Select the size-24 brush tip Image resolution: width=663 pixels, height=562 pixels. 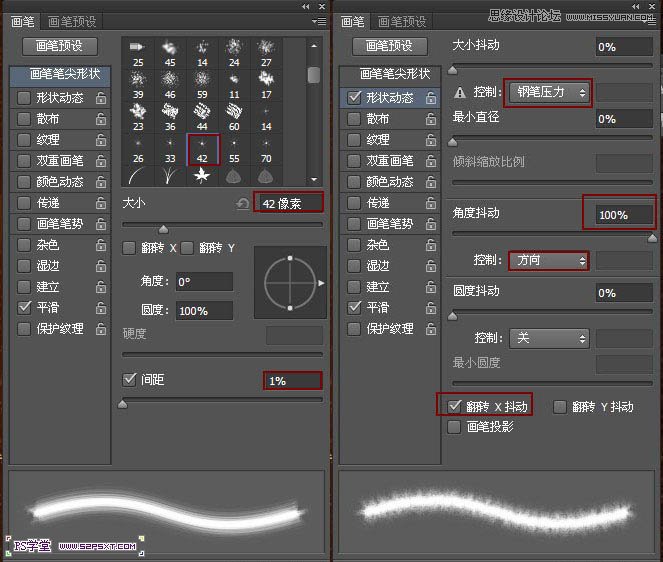234,53
